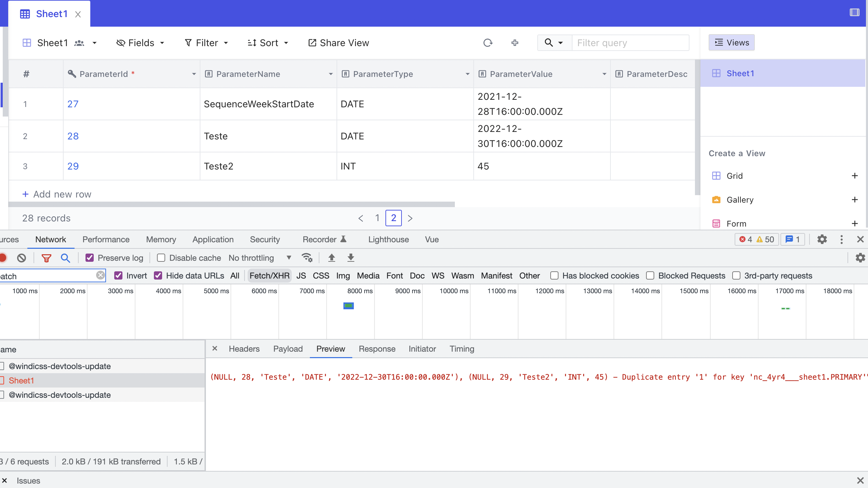Select the Sheet1 network request
The width and height of the screenshot is (868, 488).
tap(22, 380)
